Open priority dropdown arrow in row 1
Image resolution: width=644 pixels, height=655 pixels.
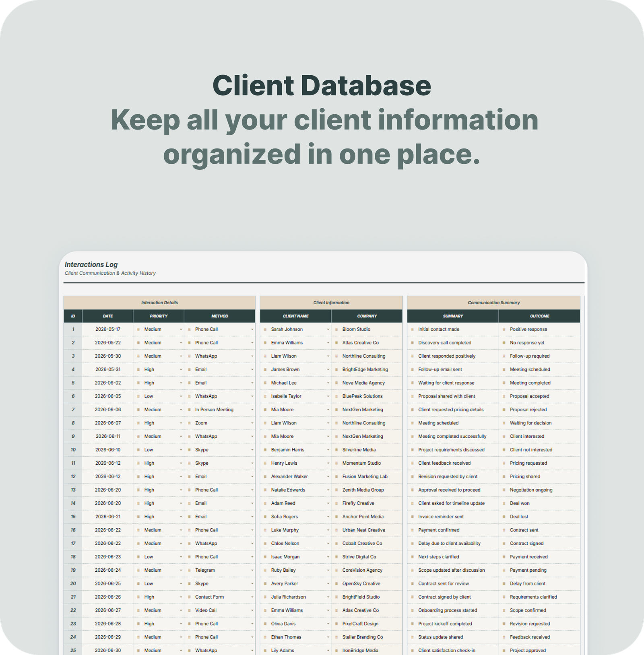[x=181, y=330]
